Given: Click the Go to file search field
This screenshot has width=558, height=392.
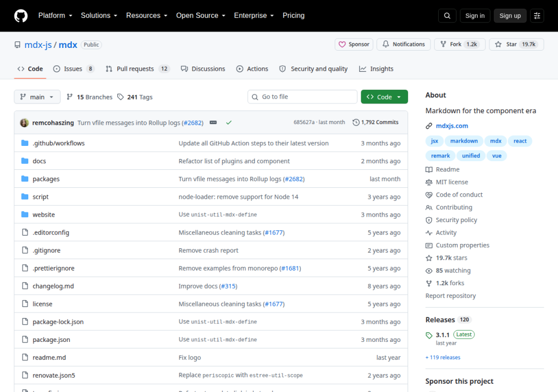Looking at the screenshot, I should [302, 97].
